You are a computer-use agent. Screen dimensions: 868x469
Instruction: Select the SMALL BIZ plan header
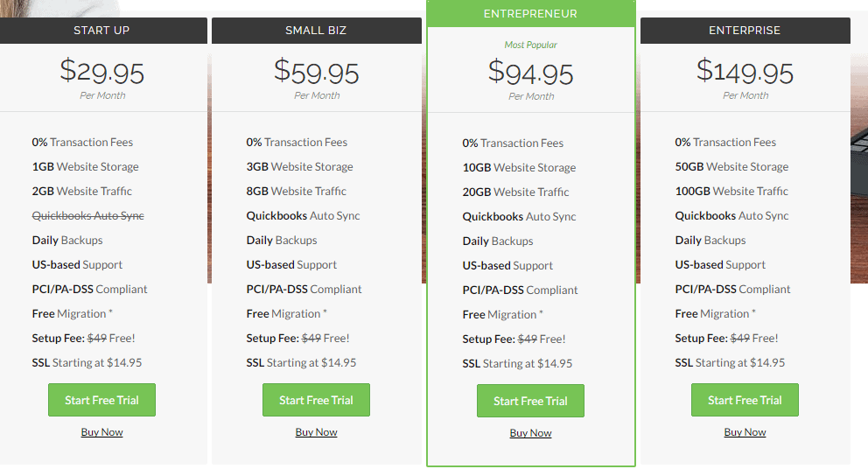pyautogui.click(x=316, y=31)
